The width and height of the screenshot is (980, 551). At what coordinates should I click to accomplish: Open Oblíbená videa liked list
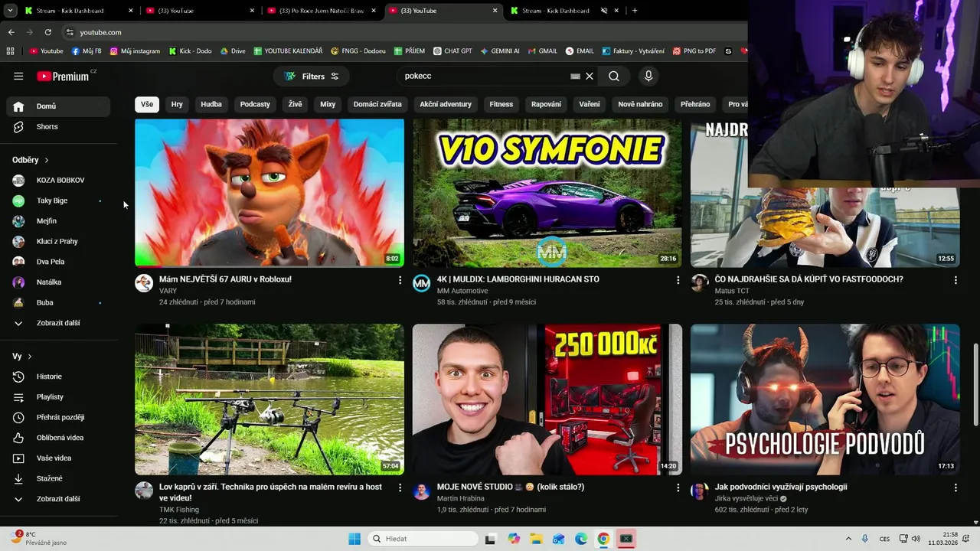[59, 438]
